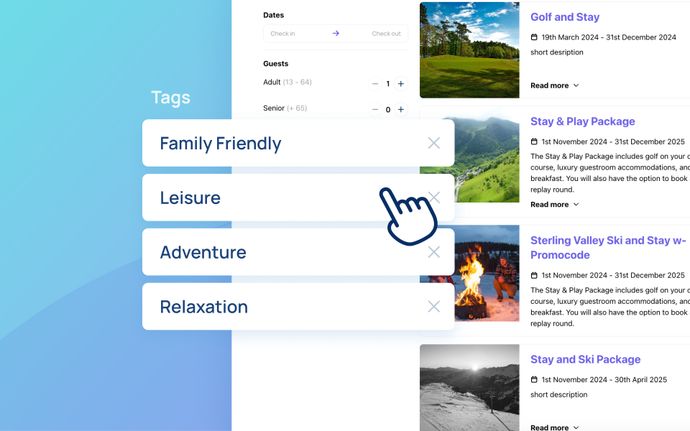Screen dimensions: 690x431
Task: Expand Read more under Golf and Stay
Action: coord(554,85)
